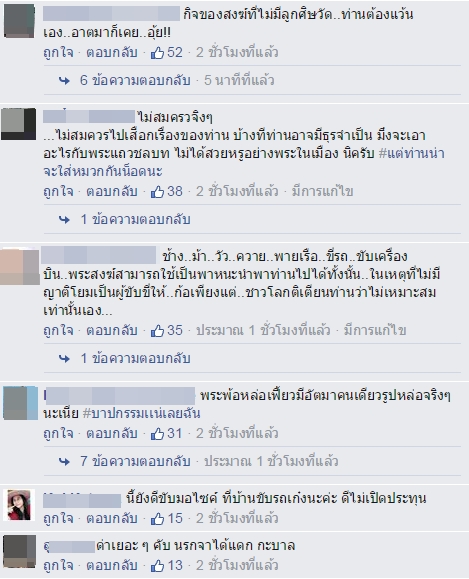Open hashtag #บาปกรรมแน่เลยฉัน
The height and width of the screenshot is (579, 469).
coord(141,413)
